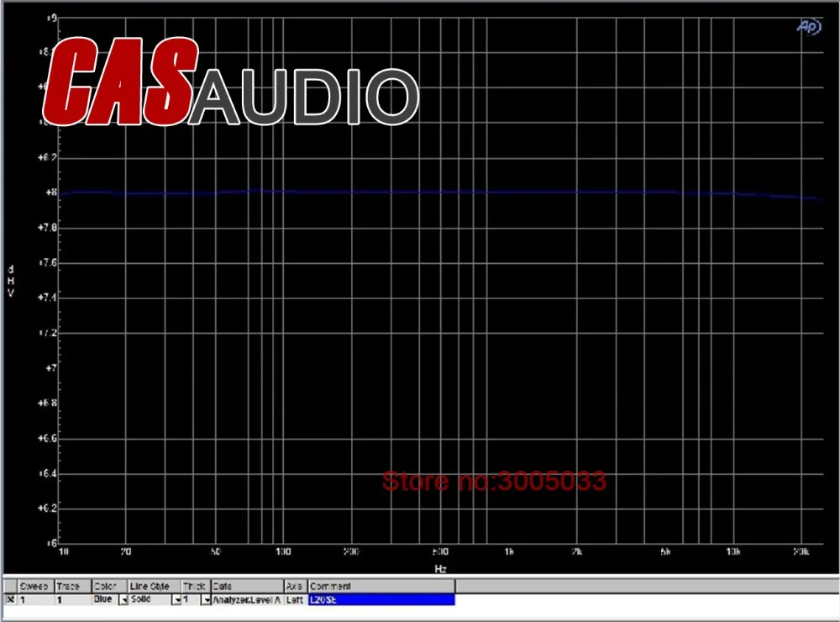The image size is (840, 622).
Task: Open the Thick line width dropdown
Action: [206, 600]
